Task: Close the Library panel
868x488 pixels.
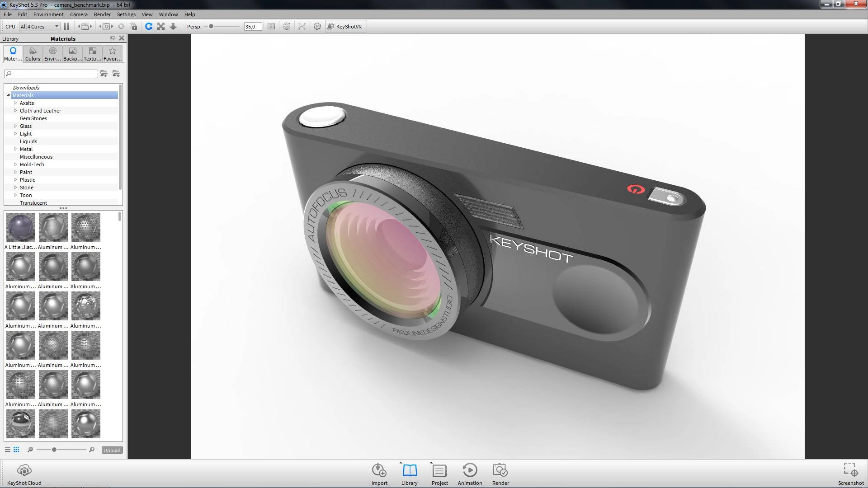Action: point(121,38)
